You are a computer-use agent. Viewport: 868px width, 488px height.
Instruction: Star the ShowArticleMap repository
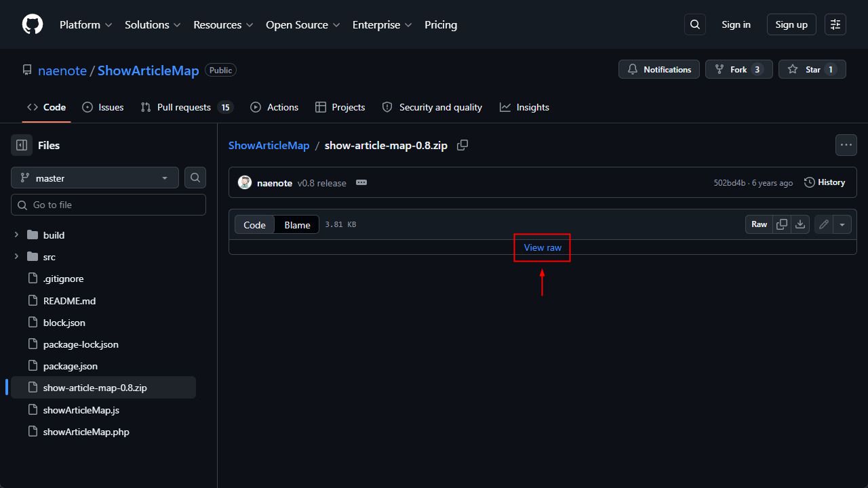pos(812,69)
